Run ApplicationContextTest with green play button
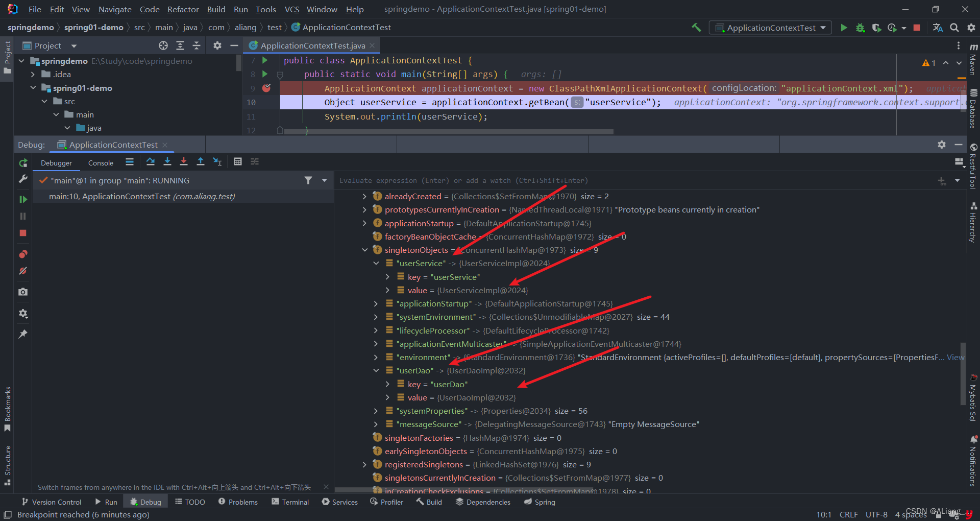Screen dimensions: 980x521 [844, 28]
